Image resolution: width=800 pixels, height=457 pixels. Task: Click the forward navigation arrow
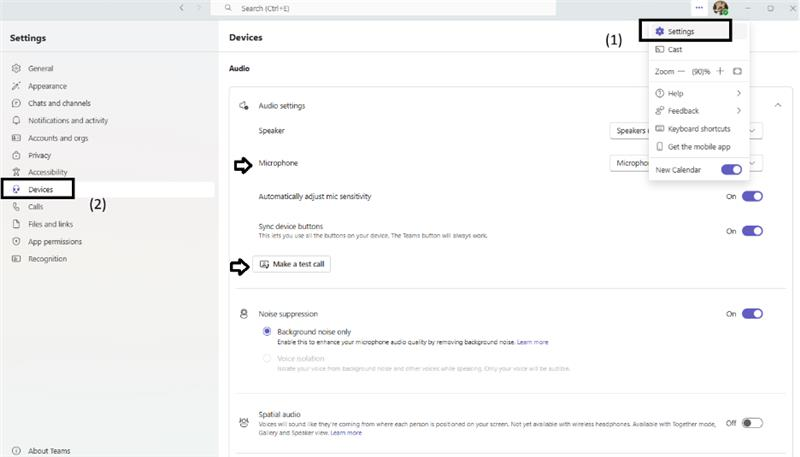click(x=199, y=8)
